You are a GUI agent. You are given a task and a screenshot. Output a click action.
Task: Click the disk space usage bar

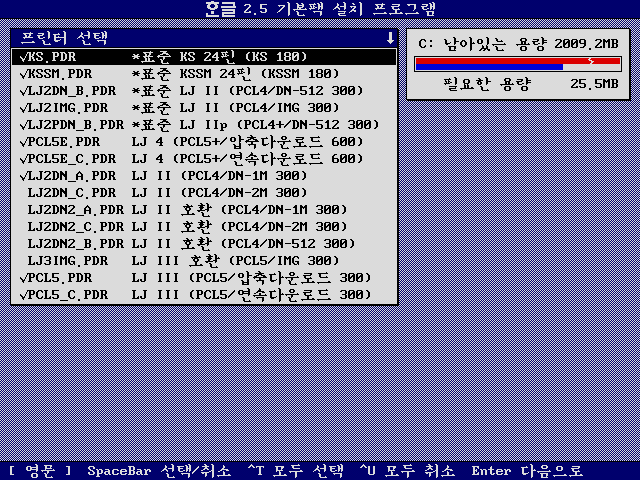tap(518, 64)
